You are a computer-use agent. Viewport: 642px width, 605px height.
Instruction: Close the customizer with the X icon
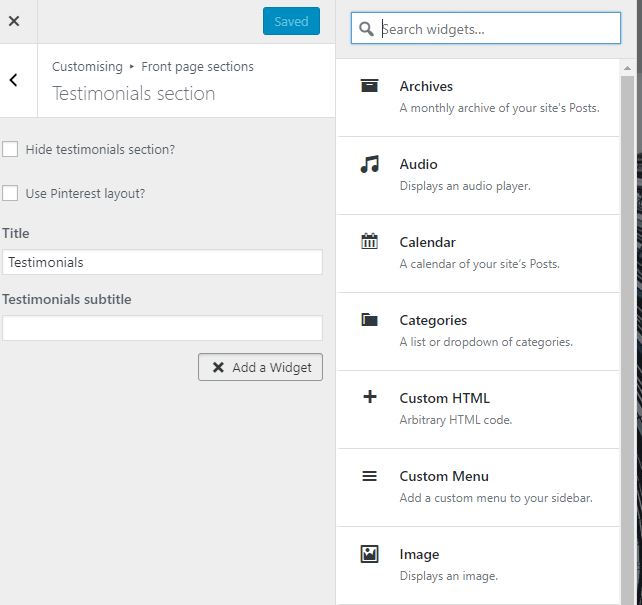[14, 21]
